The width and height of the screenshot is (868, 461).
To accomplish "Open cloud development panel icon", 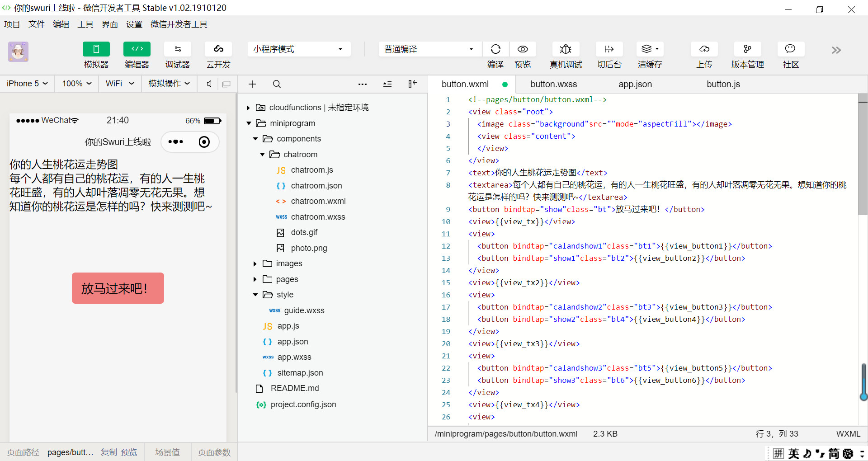I will click(218, 49).
